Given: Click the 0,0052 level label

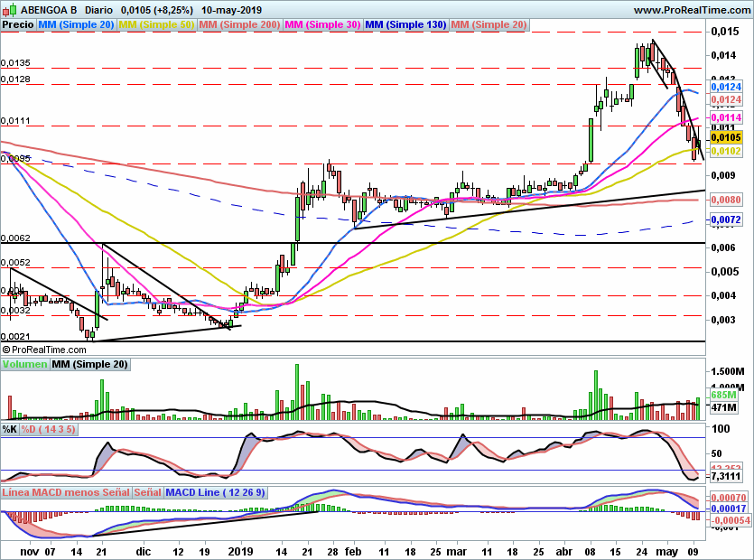Looking at the screenshot, I should (x=15, y=263).
